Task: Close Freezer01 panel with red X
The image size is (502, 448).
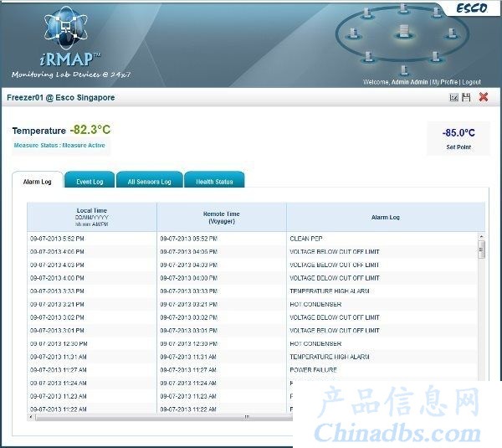Action: click(483, 97)
